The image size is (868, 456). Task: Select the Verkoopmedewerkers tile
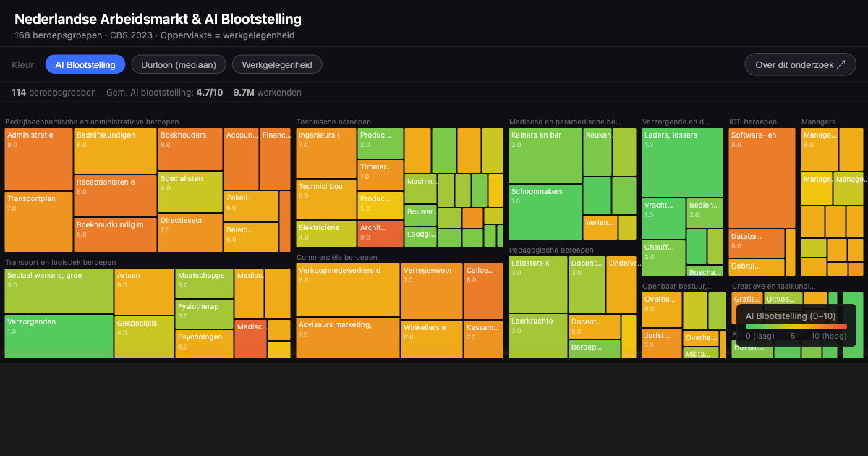tap(347, 290)
